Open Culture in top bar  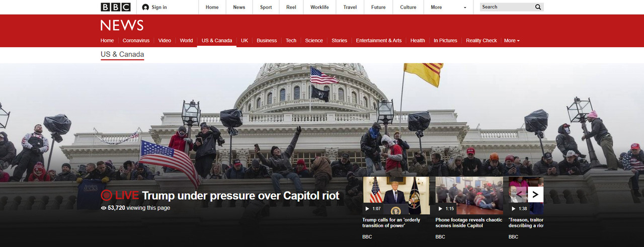coord(408,7)
